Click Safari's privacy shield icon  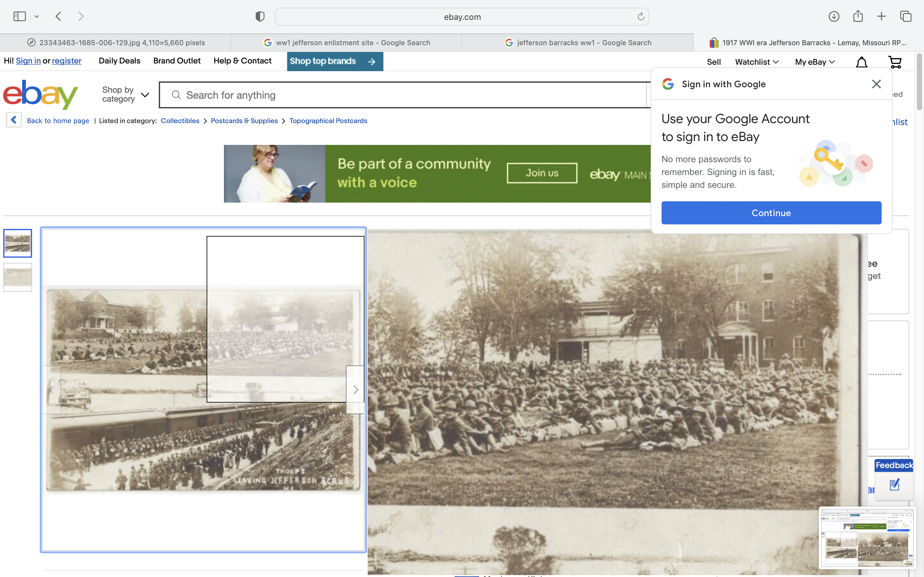coord(260,16)
